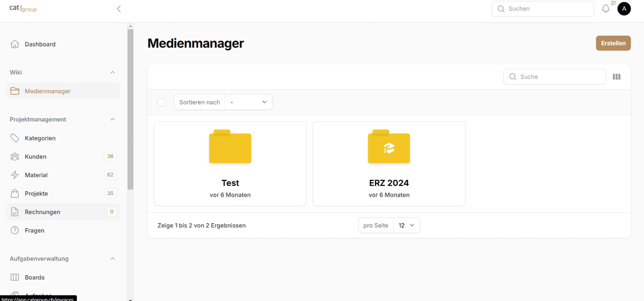
Task: Collapse the sidebar with the arrow icon
Action: click(x=119, y=9)
